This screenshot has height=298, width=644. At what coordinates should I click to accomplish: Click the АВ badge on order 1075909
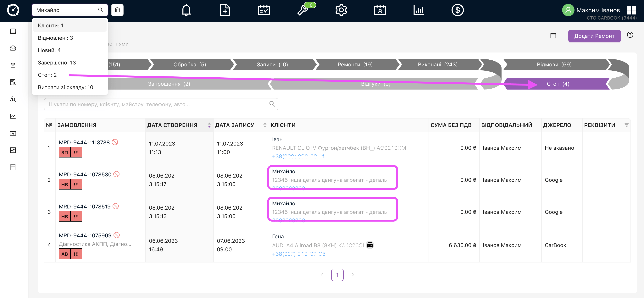(x=64, y=254)
